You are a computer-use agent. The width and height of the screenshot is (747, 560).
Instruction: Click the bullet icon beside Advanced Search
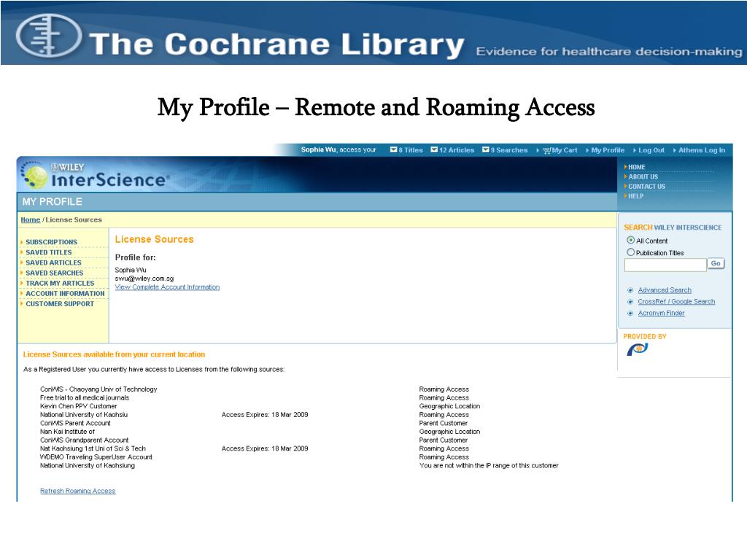[x=630, y=290]
